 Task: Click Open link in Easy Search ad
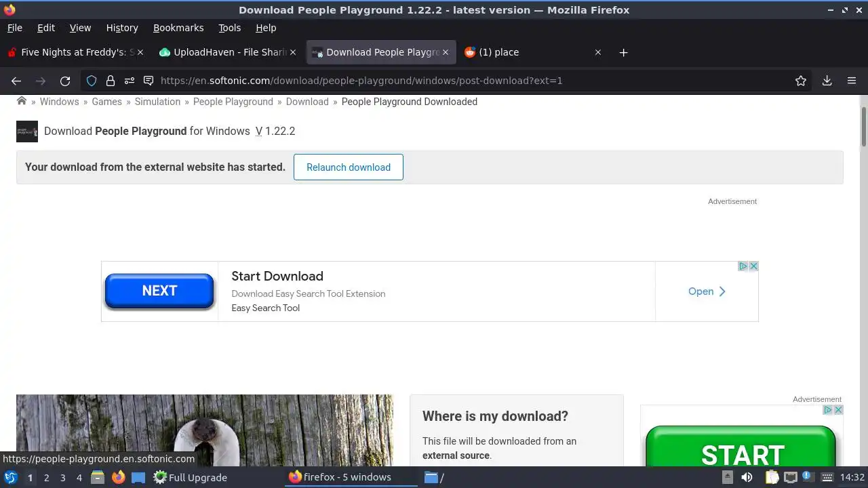[x=707, y=291]
